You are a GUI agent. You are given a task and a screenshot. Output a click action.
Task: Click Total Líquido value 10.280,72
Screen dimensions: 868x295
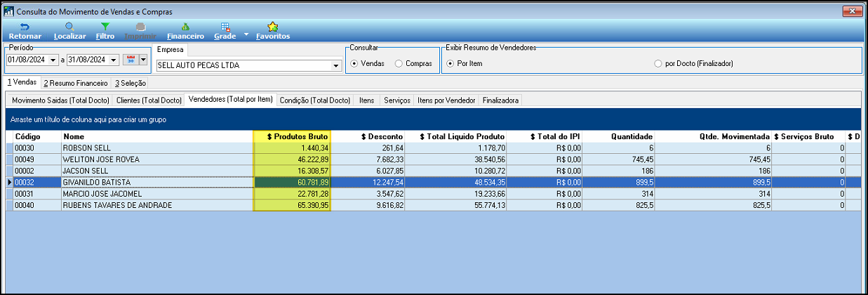[x=457, y=171]
